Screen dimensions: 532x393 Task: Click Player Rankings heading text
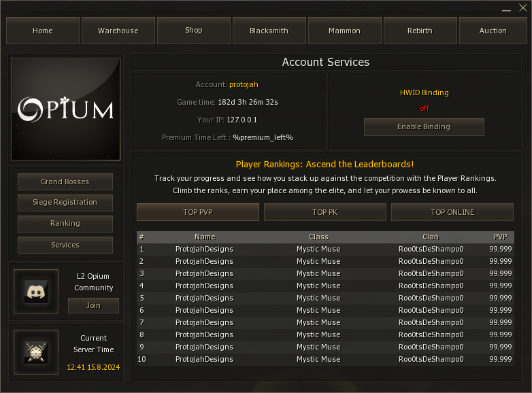click(x=325, y=165)
